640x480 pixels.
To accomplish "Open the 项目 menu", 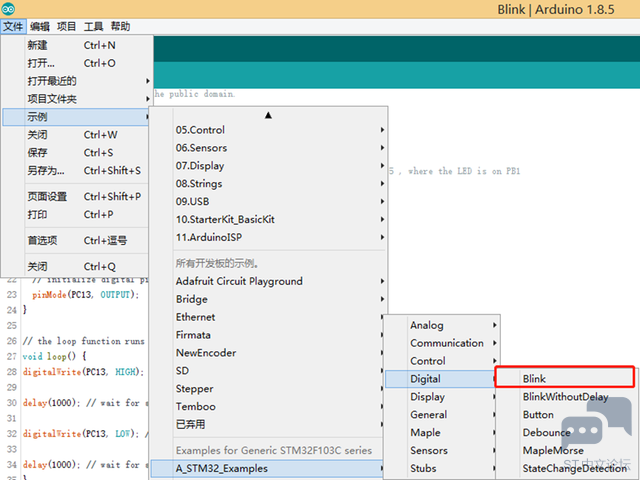I will pyautogui.click(x=67, y=27).
